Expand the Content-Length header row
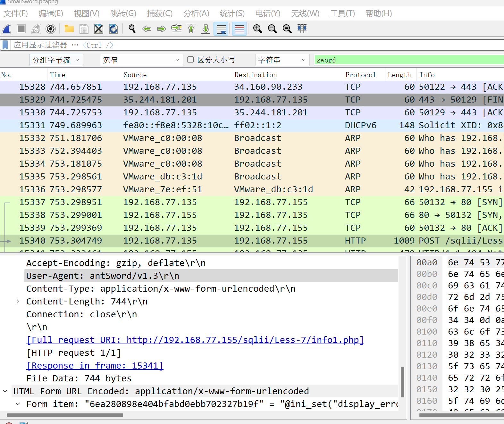The width and height of the screenshot is (504, 424). point(18,301)
